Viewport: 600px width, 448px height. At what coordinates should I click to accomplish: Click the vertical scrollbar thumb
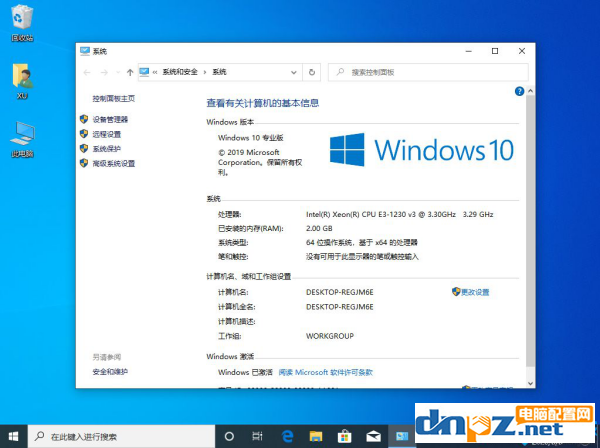tap(530, 231)
